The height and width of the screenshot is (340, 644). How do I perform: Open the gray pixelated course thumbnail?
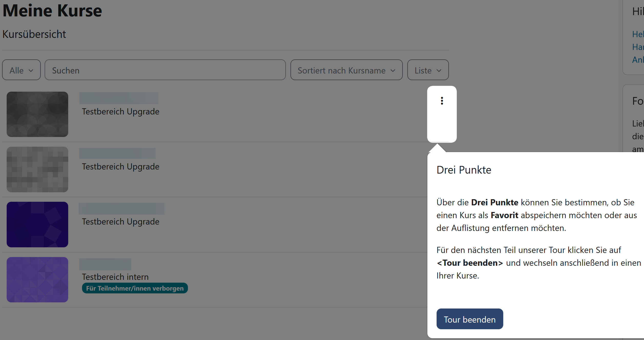point(37,169)
